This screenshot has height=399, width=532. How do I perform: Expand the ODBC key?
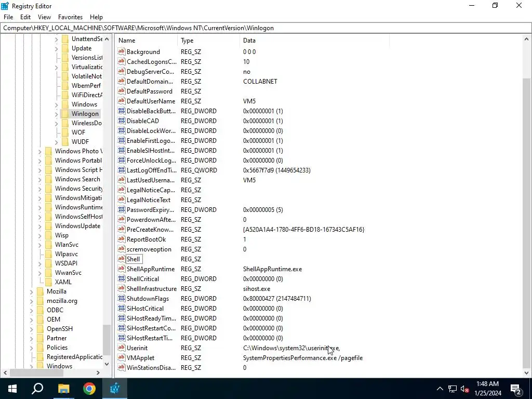(32, 311)
